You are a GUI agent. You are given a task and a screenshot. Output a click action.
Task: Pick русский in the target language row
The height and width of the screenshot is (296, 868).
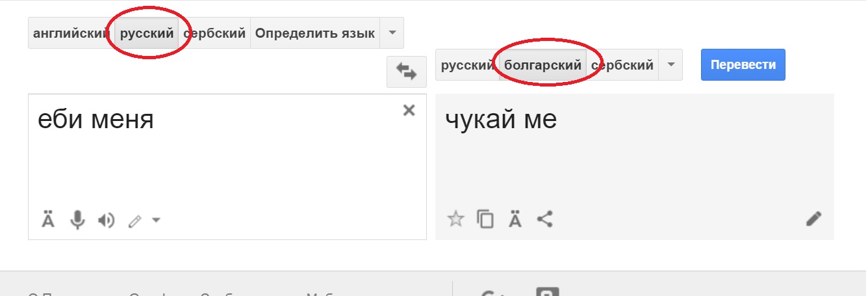click(467, 65)
